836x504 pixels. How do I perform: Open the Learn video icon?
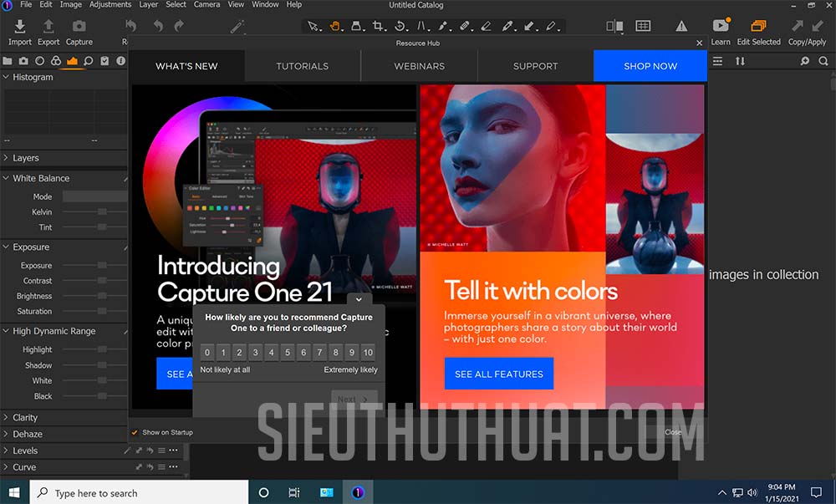721,26
